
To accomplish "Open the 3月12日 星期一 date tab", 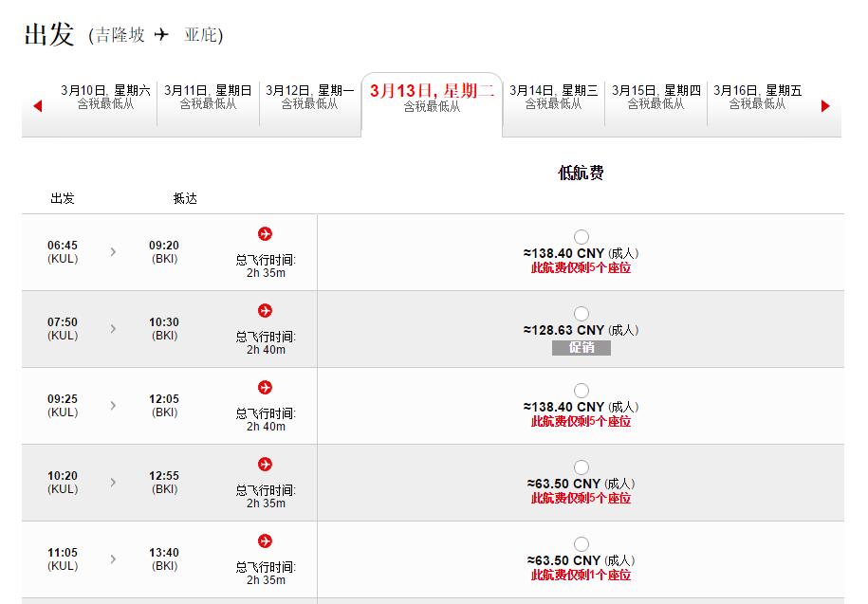I will point(309,98).
